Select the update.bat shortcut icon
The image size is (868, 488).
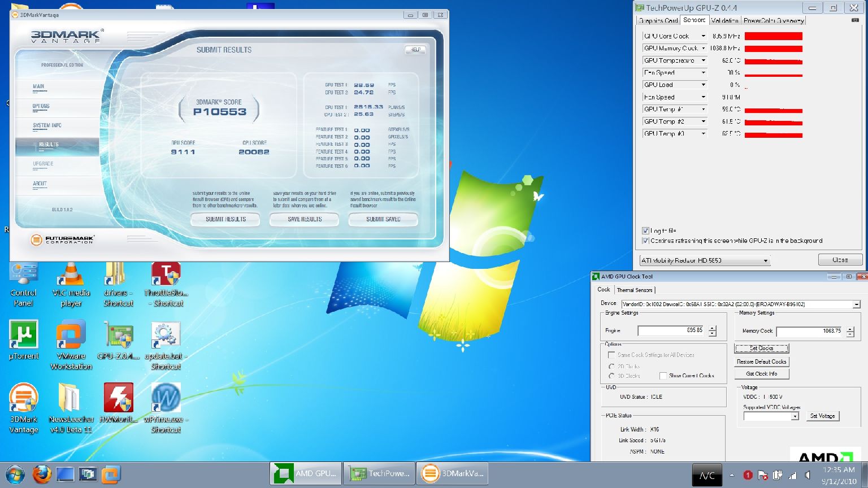pos(166,345)
